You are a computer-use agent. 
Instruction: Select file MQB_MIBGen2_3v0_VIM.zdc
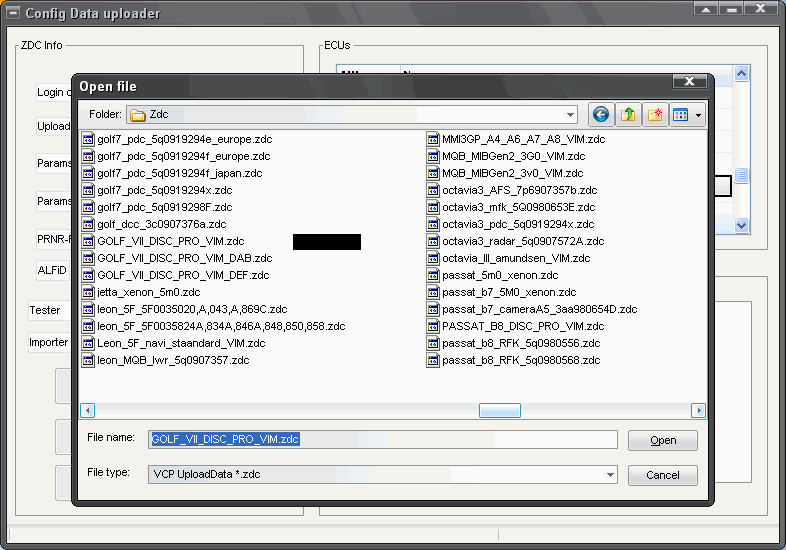pos(512,173)
